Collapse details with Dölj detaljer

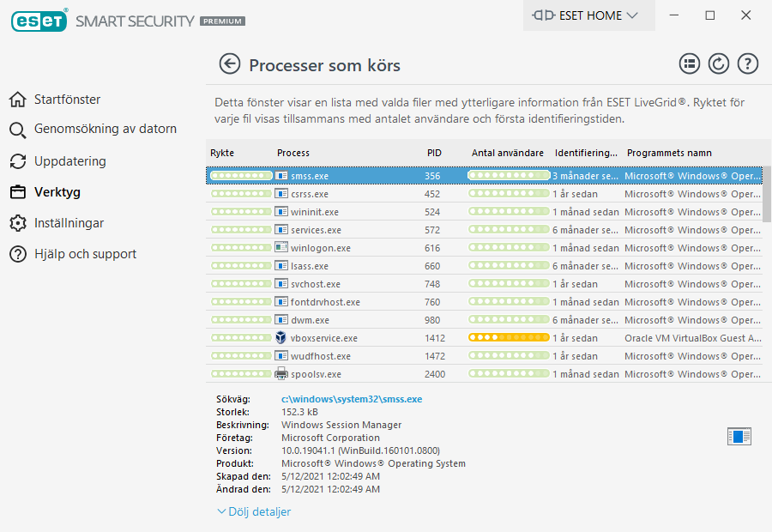[254, 511]
